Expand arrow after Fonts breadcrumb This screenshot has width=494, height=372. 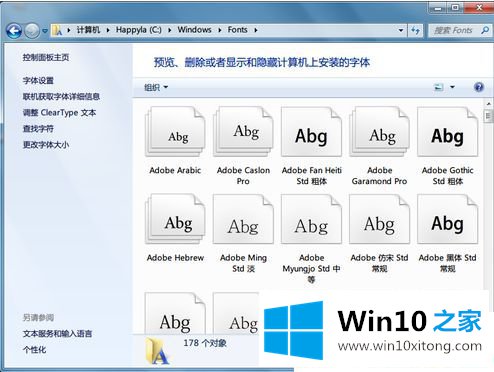point(256,30)
